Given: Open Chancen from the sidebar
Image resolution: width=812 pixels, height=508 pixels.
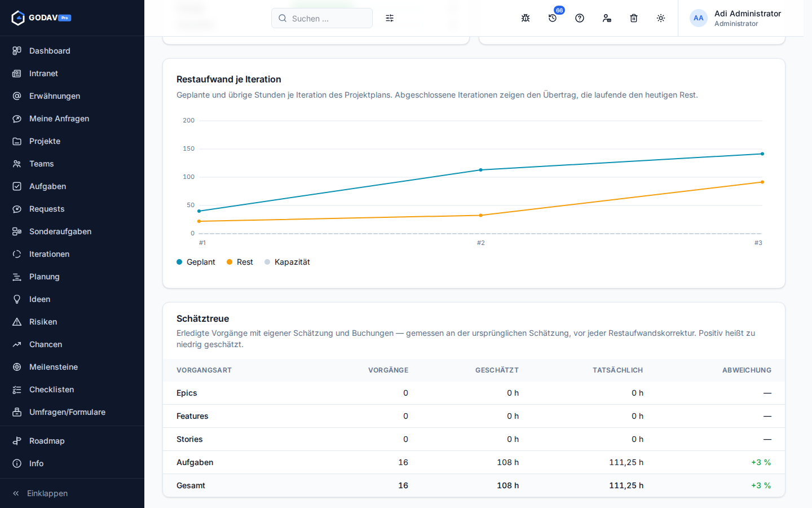Looking at the screenshot, I should point(72,344).
